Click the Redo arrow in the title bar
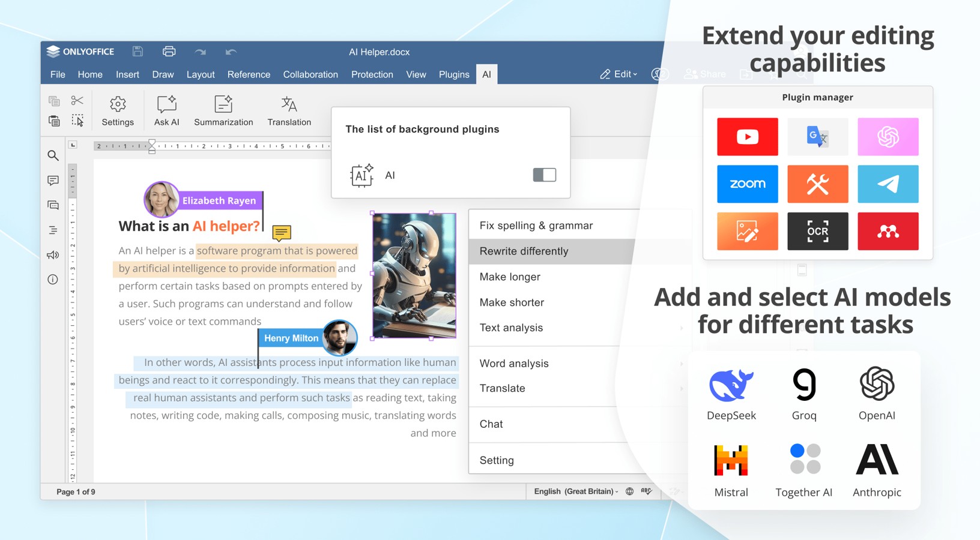This screenshot has height=540, width=980. 201,52
